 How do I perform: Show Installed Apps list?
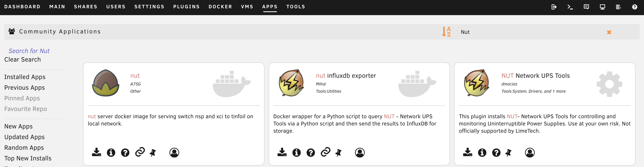click(25, 77)
